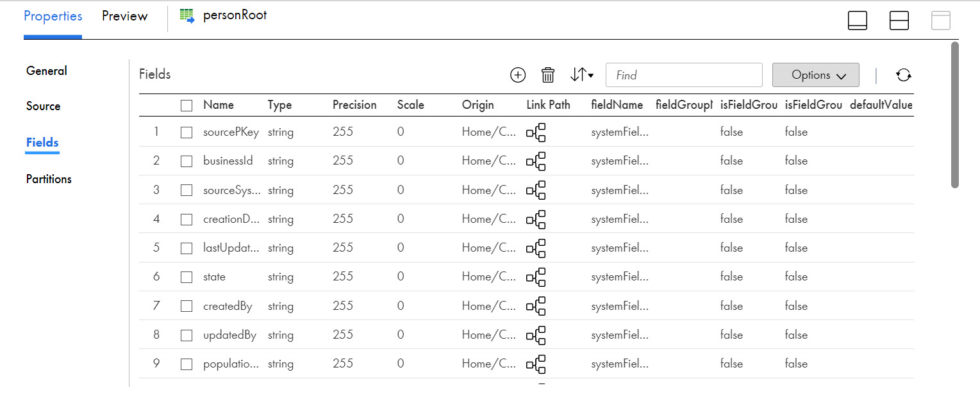980x404 pixels.
Task: Add a new field with plus icon
Action: [518, 75]
